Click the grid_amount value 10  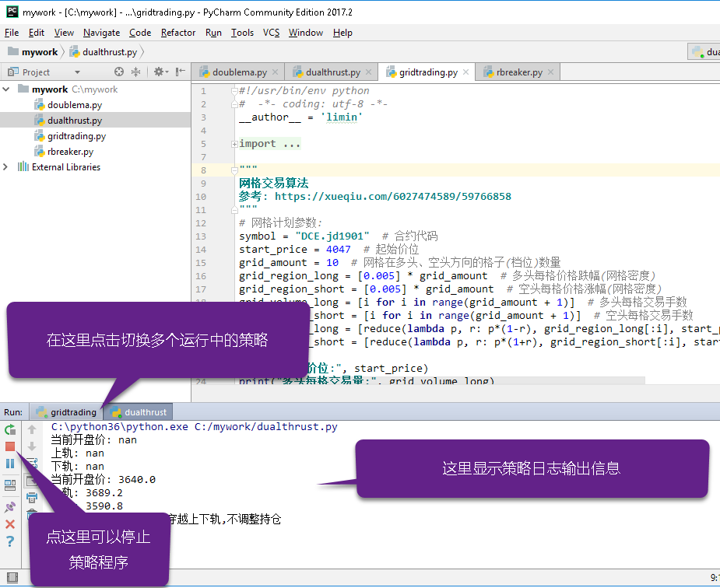click(x=332, y=263)
